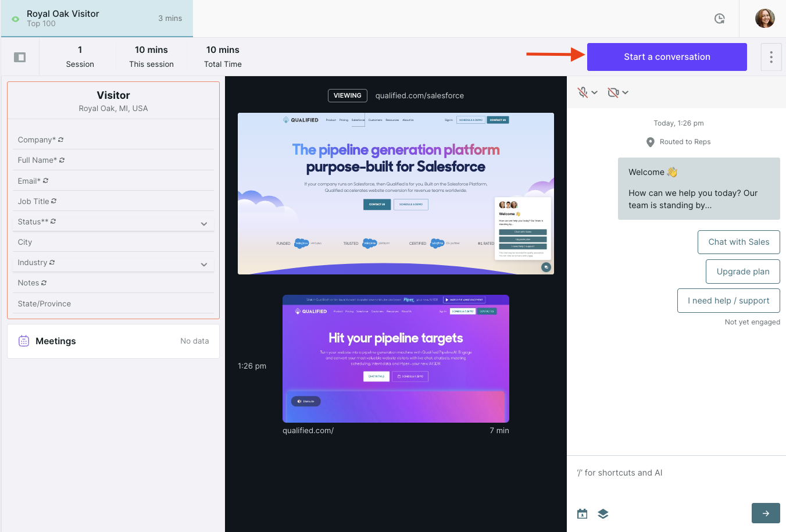Click the Notes field
This screenshot has width=786, height=532.
[113, 283]
